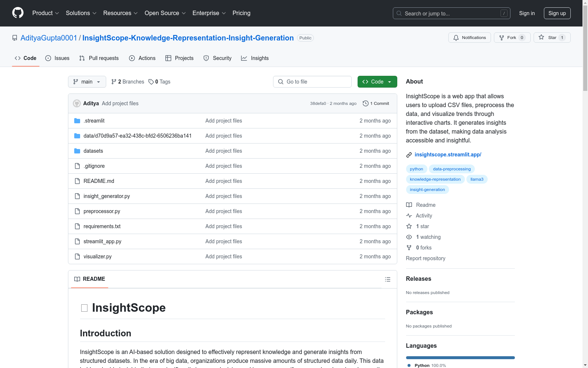
Task: Open the AdityaGupta0001 profile link
Action: [x=49, y=38]
